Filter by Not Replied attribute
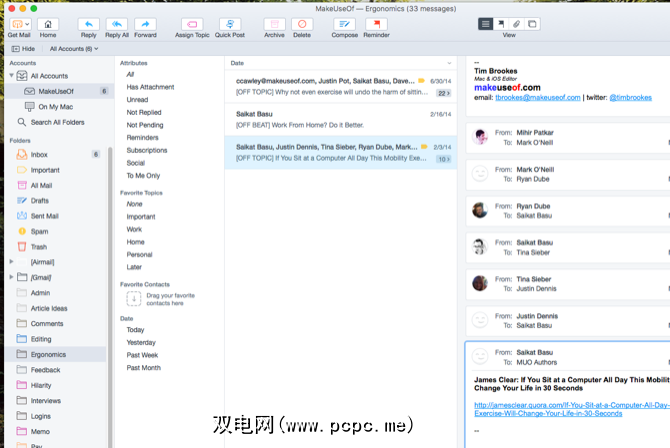Screen dimensions: 670x448 (x=144, y=112)
